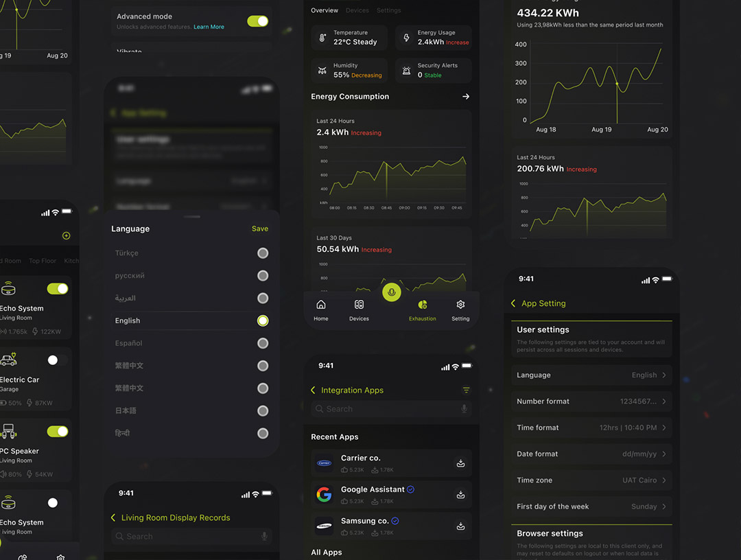This screenshot has width=741, height=560.
Task: Click the Learn More link
Action: point(209,27)
